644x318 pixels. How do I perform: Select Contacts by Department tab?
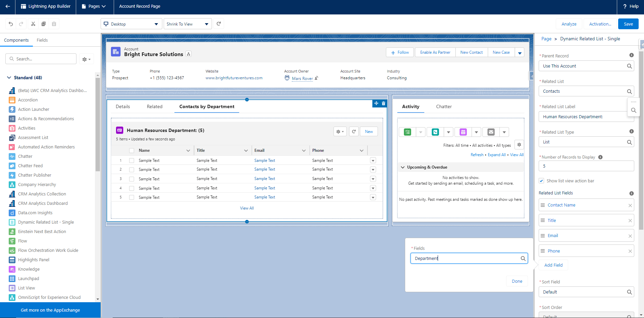[207, 107]
